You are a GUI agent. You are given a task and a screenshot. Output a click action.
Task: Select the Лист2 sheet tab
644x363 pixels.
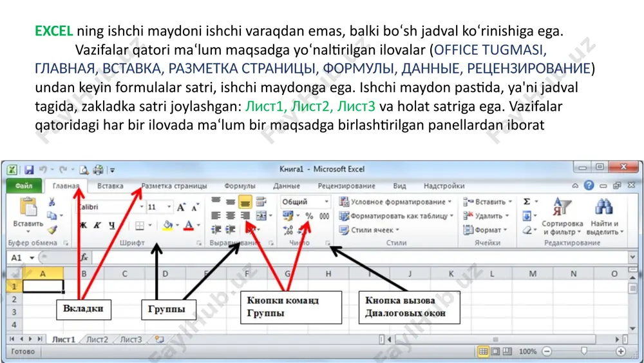(x=97, y=340)
